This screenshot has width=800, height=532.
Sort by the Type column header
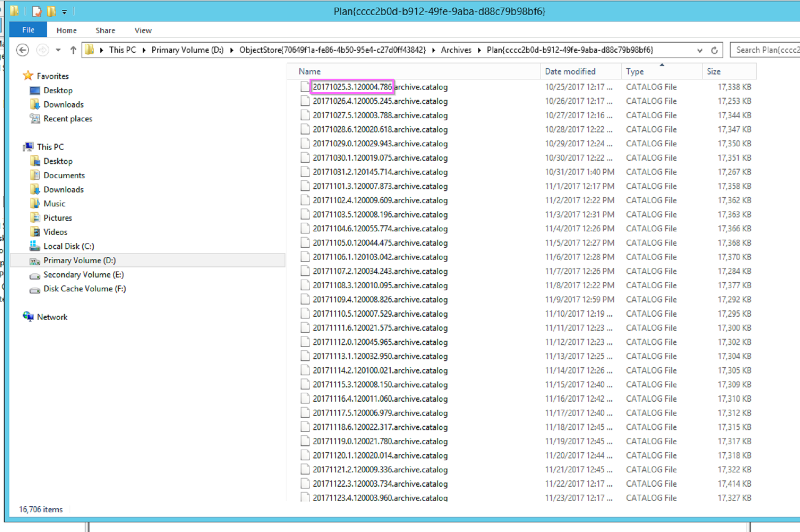pos(662,71)
